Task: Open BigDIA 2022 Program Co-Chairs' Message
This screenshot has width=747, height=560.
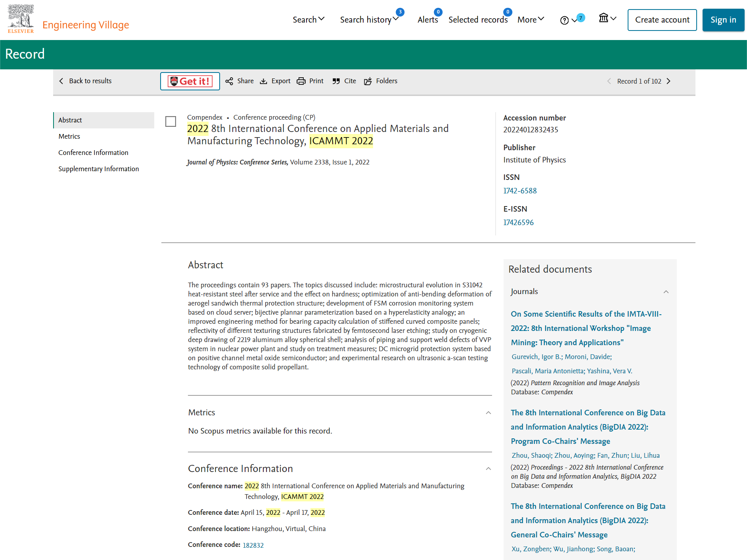Action: 588,427
